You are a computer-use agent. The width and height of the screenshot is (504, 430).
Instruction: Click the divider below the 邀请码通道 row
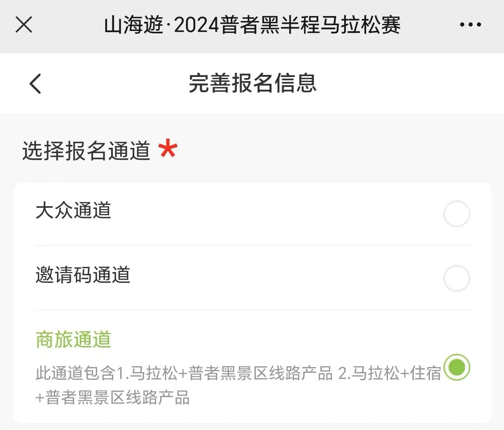point(253,310)
